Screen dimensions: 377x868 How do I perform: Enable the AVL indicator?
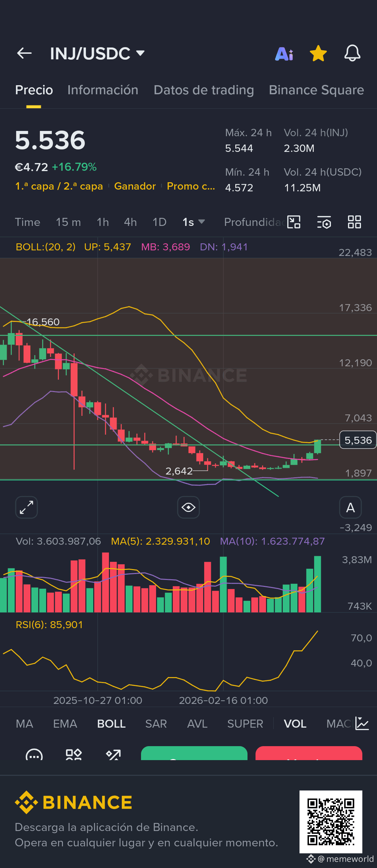click(197, 724)
